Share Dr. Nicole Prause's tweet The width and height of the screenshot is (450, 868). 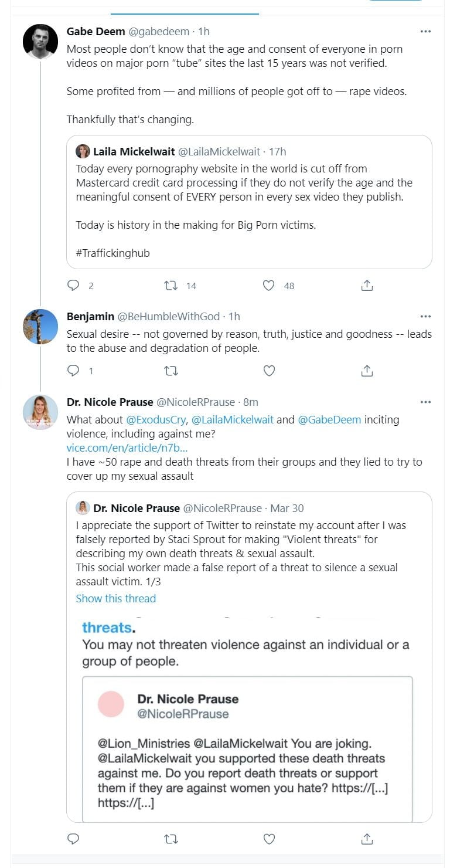point(367,839)
